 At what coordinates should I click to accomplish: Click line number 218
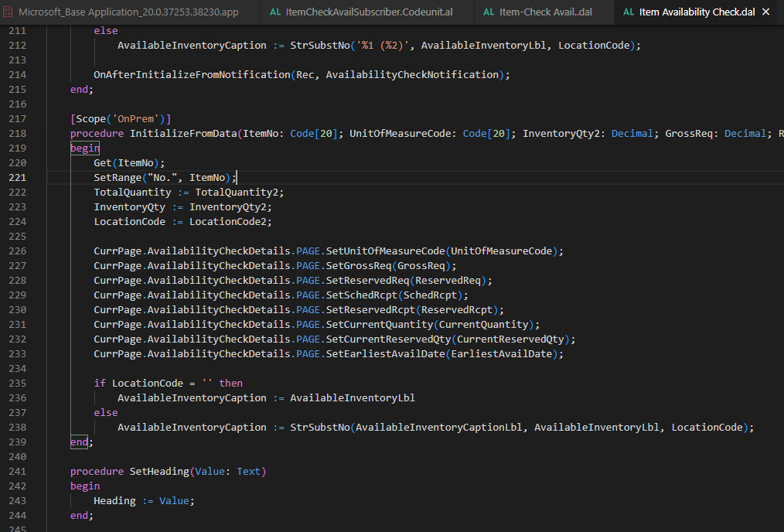point(17,133)
